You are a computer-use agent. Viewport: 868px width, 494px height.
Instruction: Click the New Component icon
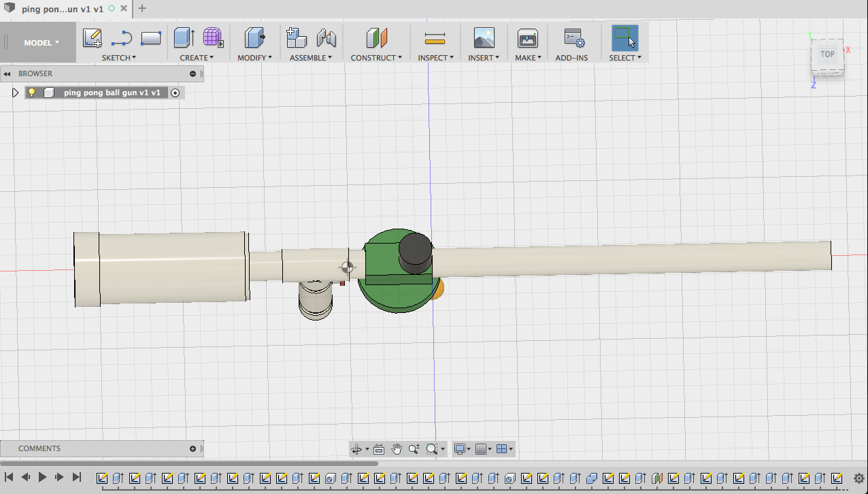pos(297,37)
